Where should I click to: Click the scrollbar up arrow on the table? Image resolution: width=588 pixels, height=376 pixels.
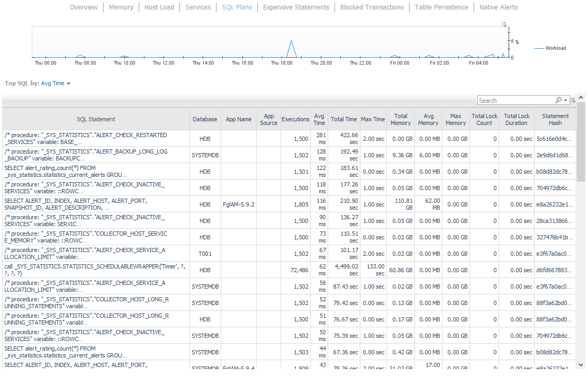click(x=581, y=98)
